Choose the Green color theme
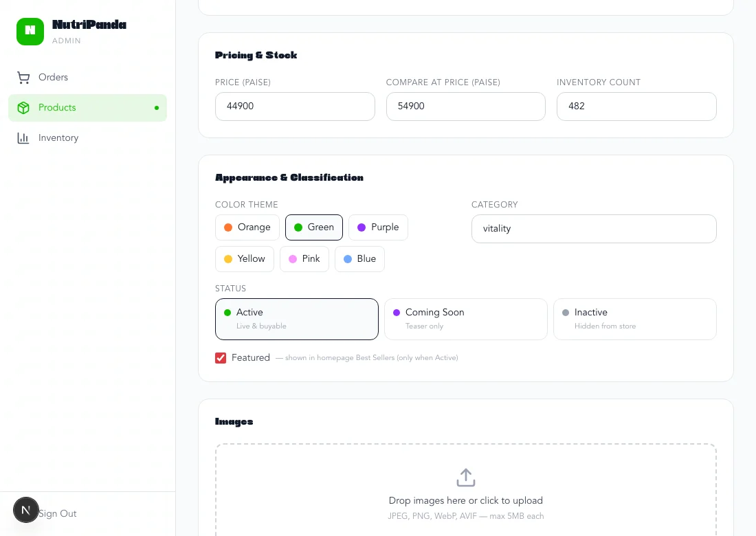This screenshot has height=536, width=756. tap(314, 227)
